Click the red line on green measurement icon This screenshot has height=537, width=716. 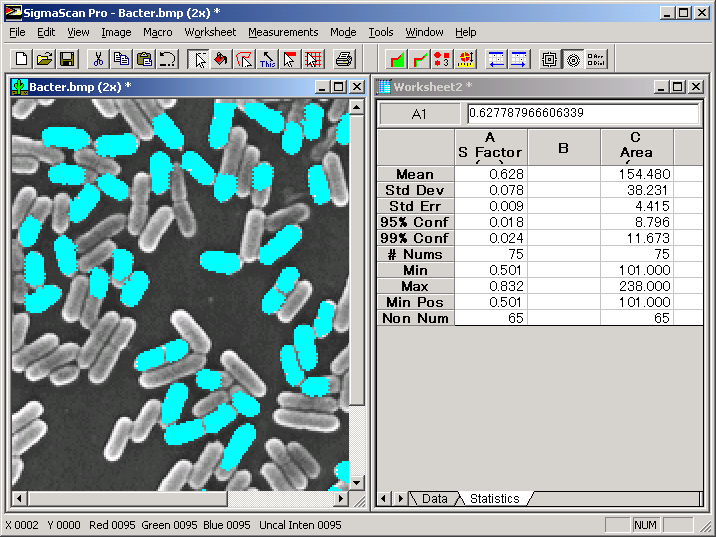coord(420,59)
